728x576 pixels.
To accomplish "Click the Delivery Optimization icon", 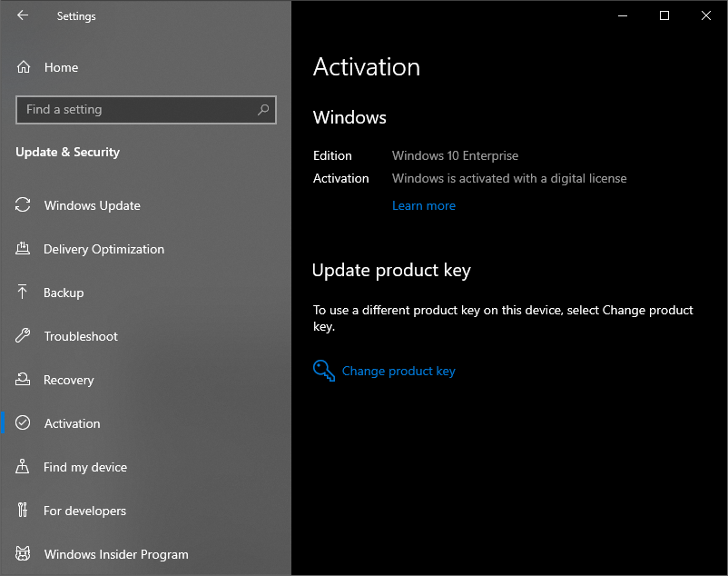I will click(23, 249).
